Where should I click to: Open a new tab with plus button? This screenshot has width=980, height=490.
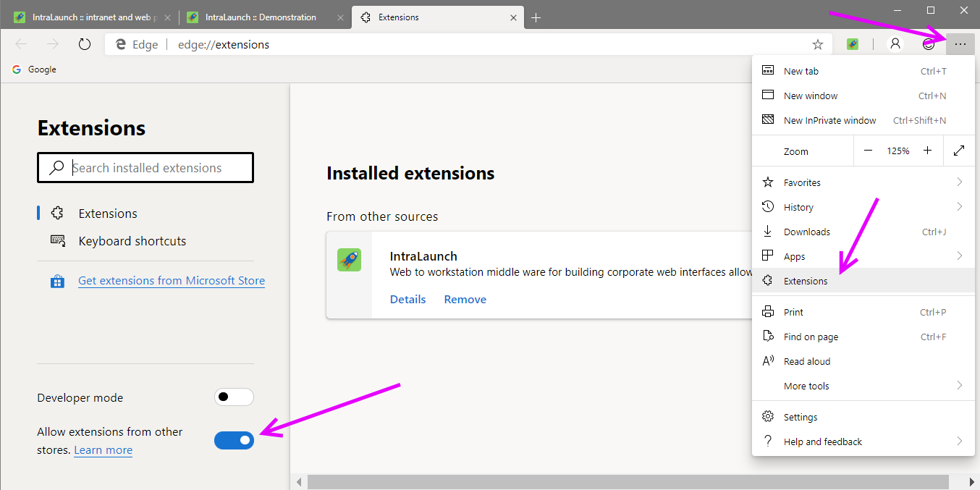(x=536, y=17)
